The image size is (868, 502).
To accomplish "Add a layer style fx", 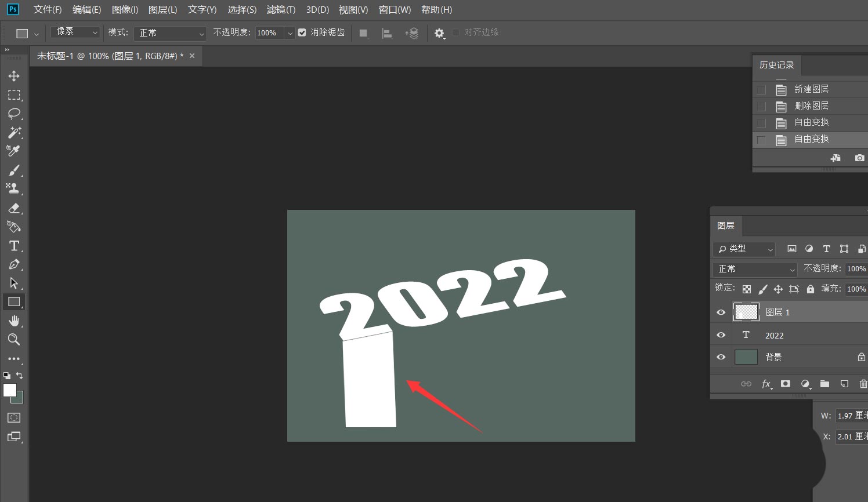I will pos(766,384).
